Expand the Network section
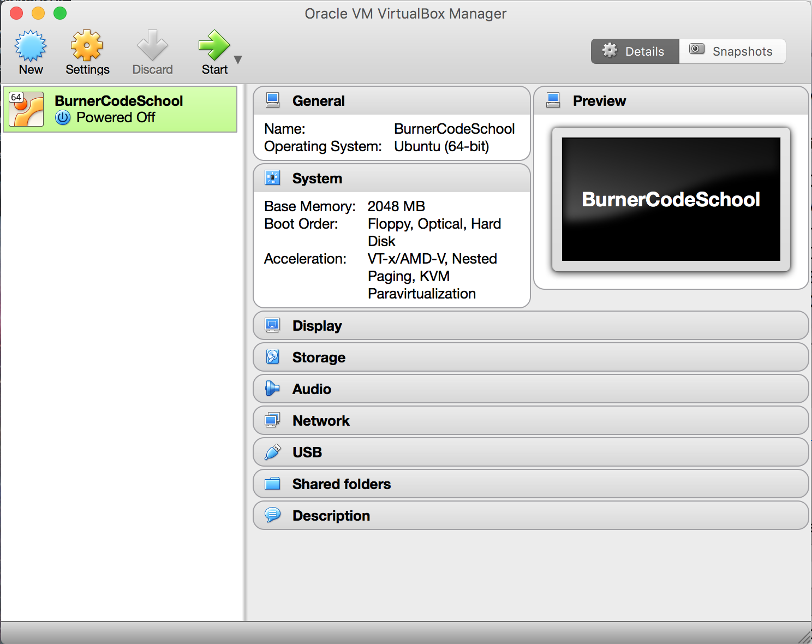 [530, 421]
